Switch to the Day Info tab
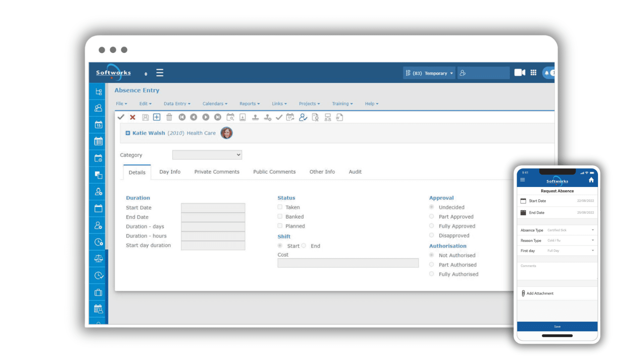The image size is (644, 362). (x=170, y=172)
